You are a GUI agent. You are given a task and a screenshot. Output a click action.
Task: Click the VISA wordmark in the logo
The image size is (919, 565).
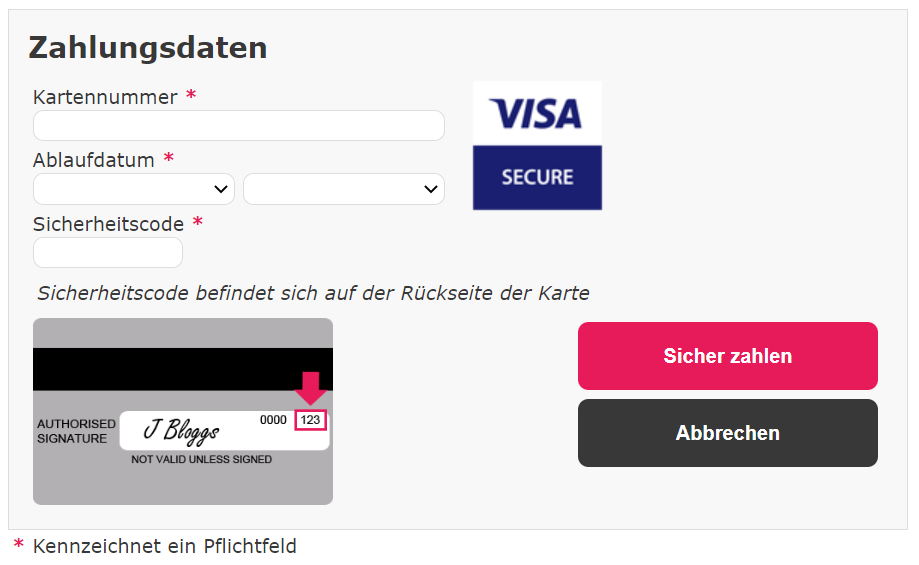(536, 114)
